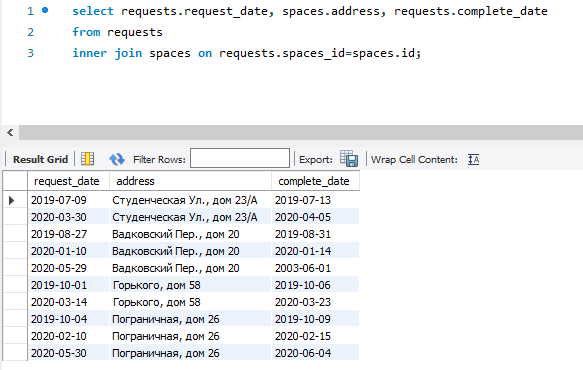This screenshot has height=370, width=583.
Task: Sort by address column header
Action: coord(190,181)
